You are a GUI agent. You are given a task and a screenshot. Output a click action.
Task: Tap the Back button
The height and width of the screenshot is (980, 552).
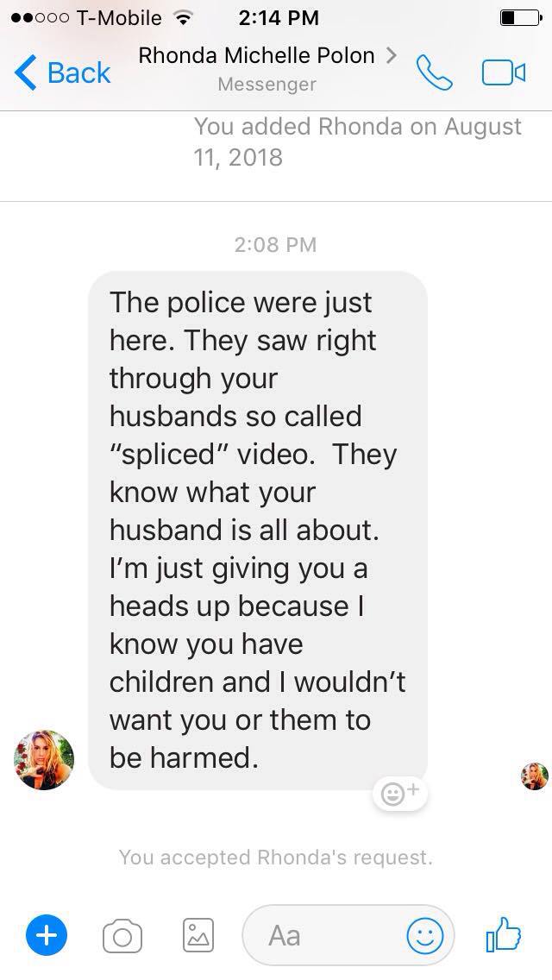62,73
